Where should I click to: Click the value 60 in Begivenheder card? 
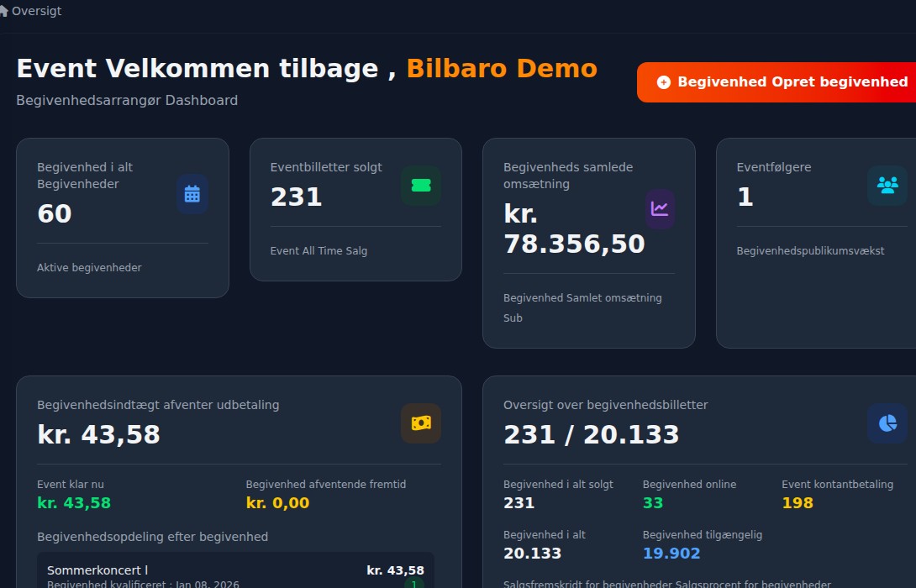55,213
